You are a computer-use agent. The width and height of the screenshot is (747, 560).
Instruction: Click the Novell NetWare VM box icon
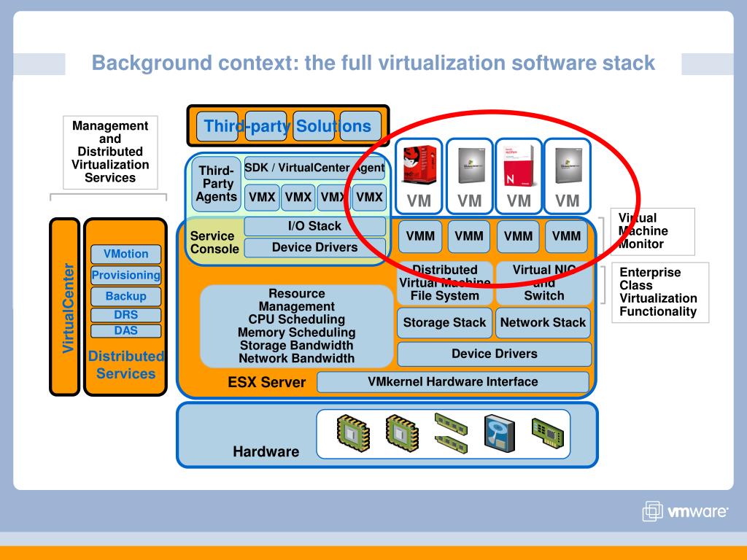tap(519, 165)
